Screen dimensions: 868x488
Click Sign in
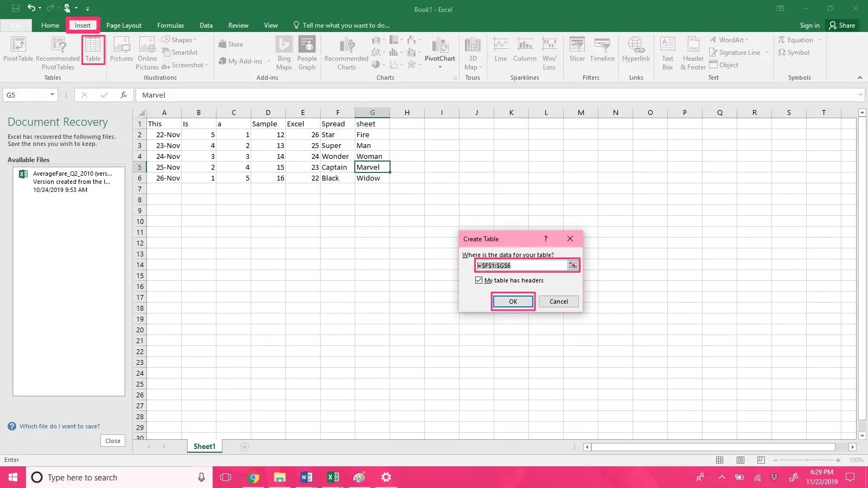point(809,25)
